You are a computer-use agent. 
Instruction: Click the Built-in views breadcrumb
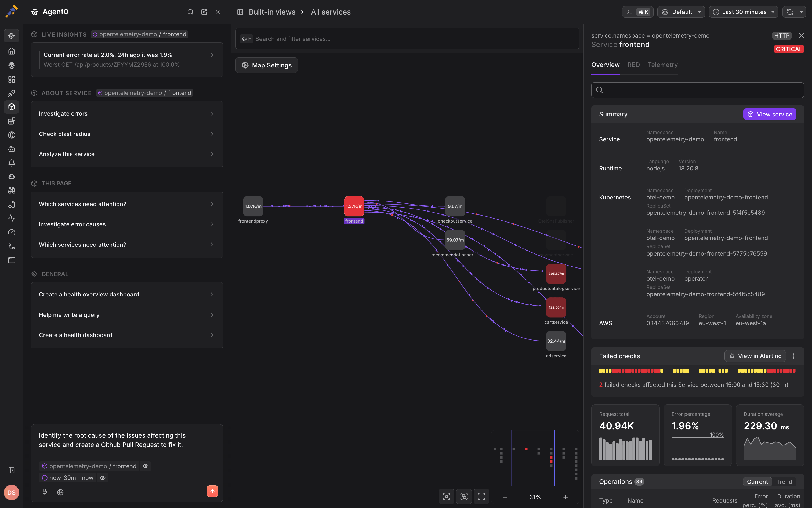pos(272,12)
